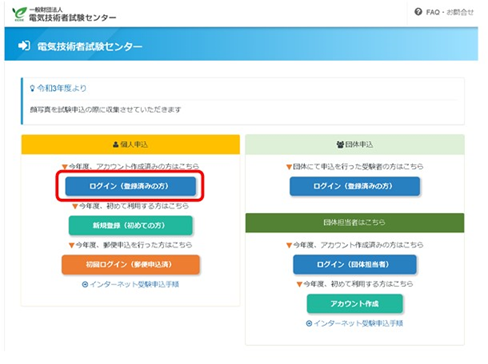Open individual インターネット受験申込手順 link
488x364 pixels.
(x=134, y=284)
